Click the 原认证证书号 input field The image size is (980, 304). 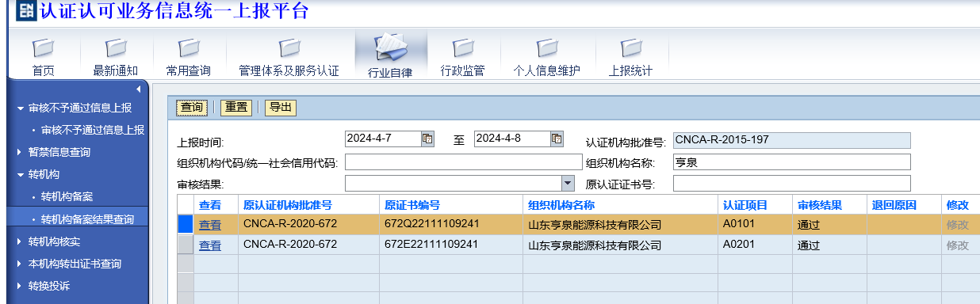point(791,184)
